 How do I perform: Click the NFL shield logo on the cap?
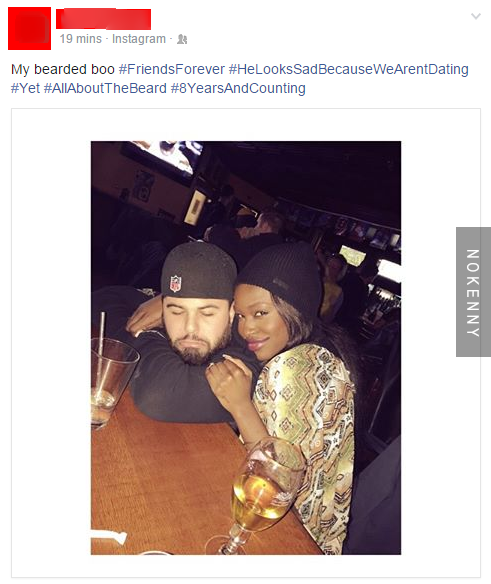tap(175, 284)
